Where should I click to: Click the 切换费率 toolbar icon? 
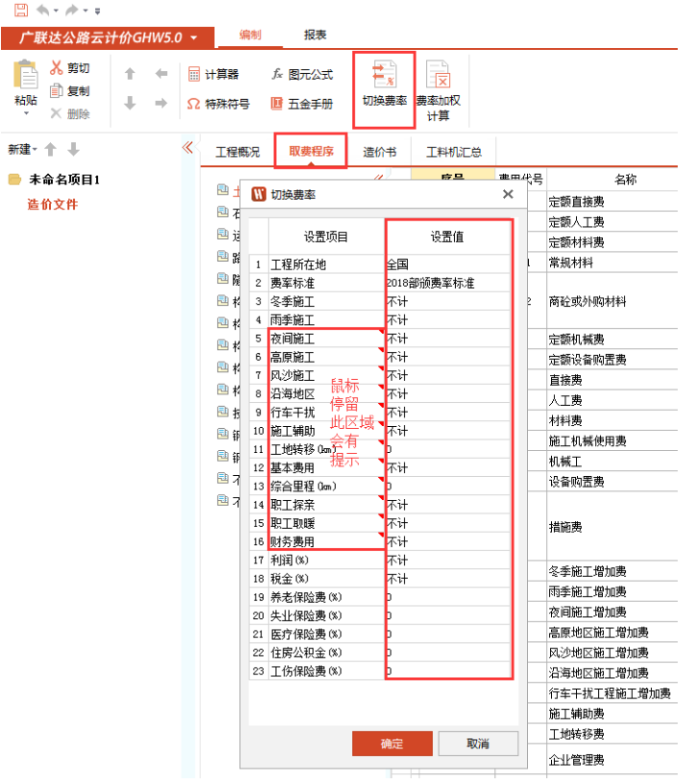384,77
